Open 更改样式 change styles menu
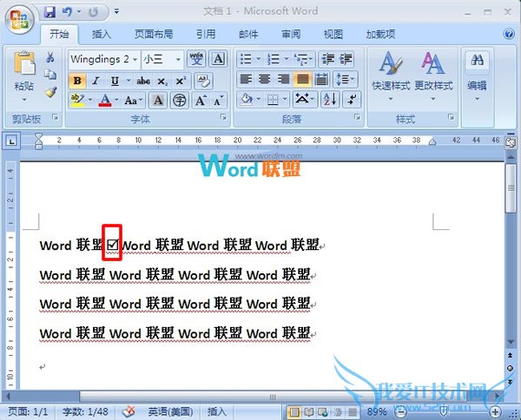 click(x=433, y=75)
